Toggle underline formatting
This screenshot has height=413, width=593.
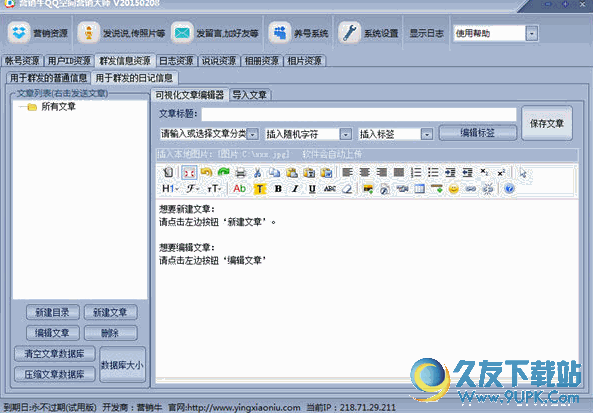coord(312,188)
